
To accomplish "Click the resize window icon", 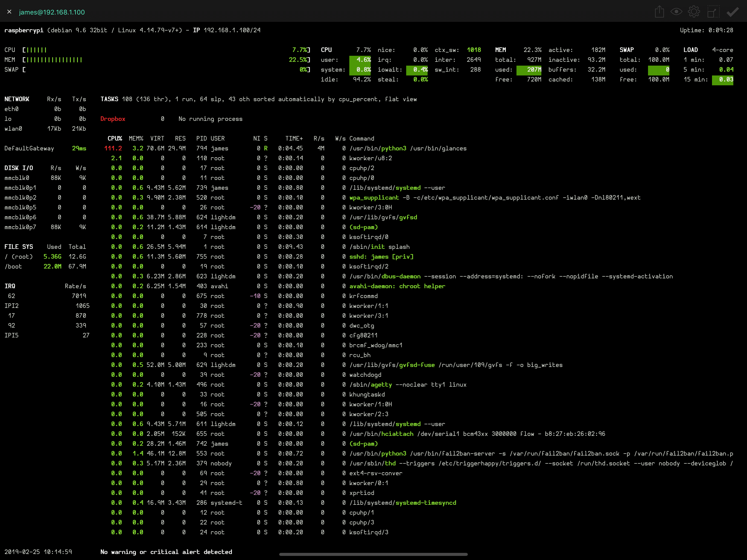I will 713,12.
